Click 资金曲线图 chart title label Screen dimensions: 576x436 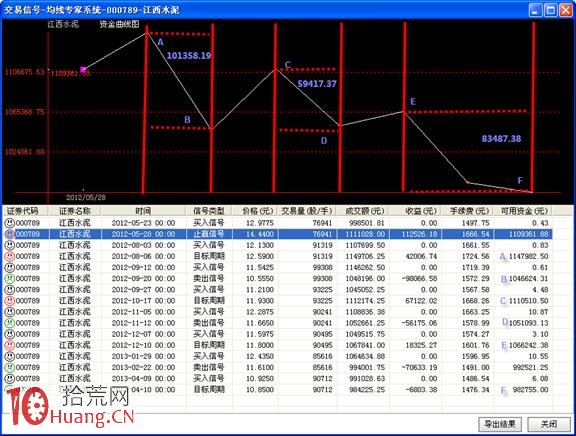pyautogui.click(x=119, y=24)
